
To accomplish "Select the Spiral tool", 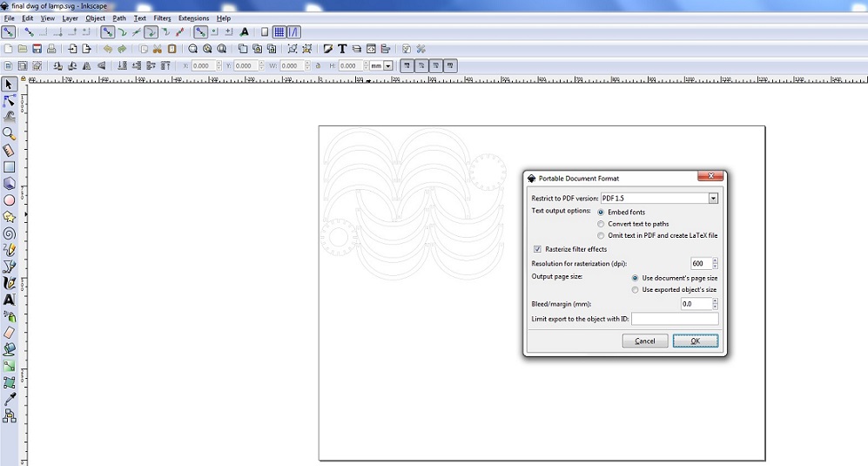I will click(9, 233).
